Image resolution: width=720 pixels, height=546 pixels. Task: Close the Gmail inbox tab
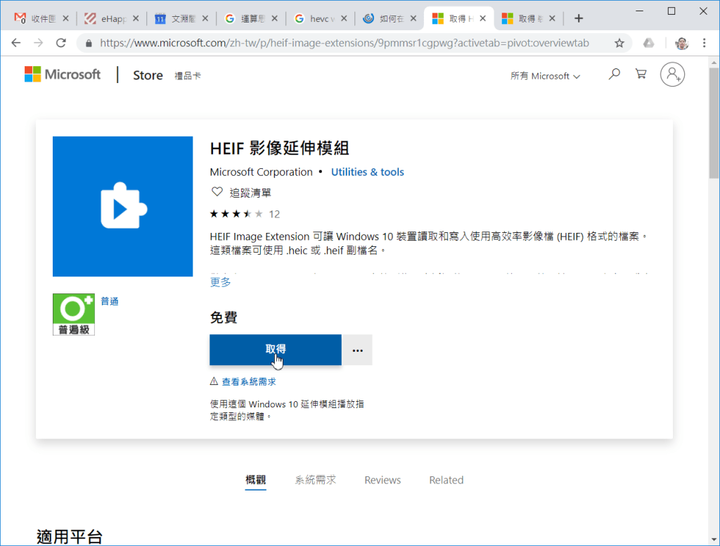pos(66,18)
